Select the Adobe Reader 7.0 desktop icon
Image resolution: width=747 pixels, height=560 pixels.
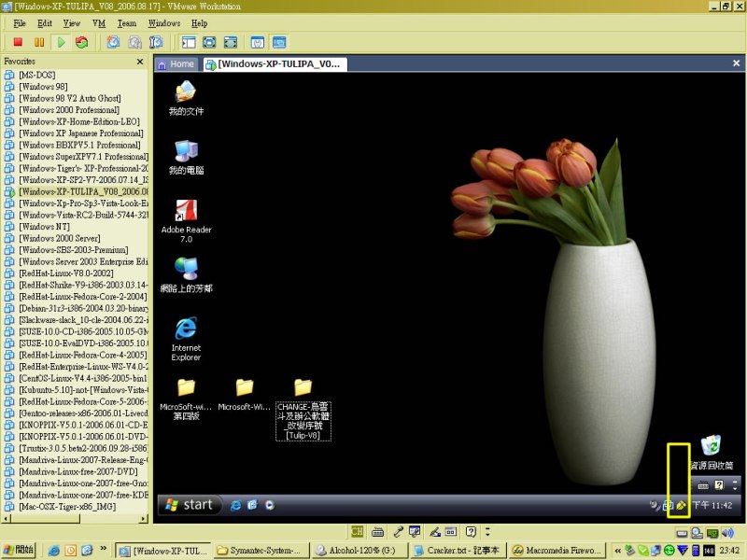point(186,221)
